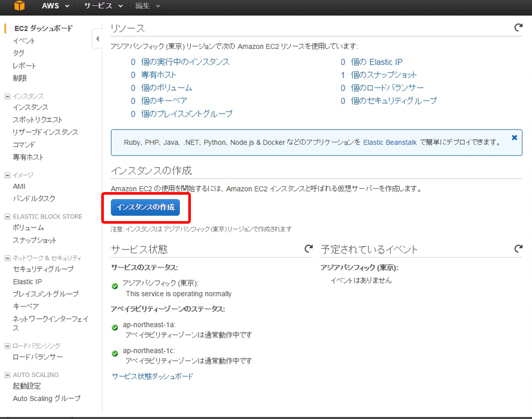Collapse the AUTO SCALING sidebar section
Screen dimensions: 532x419
(8, 375)
